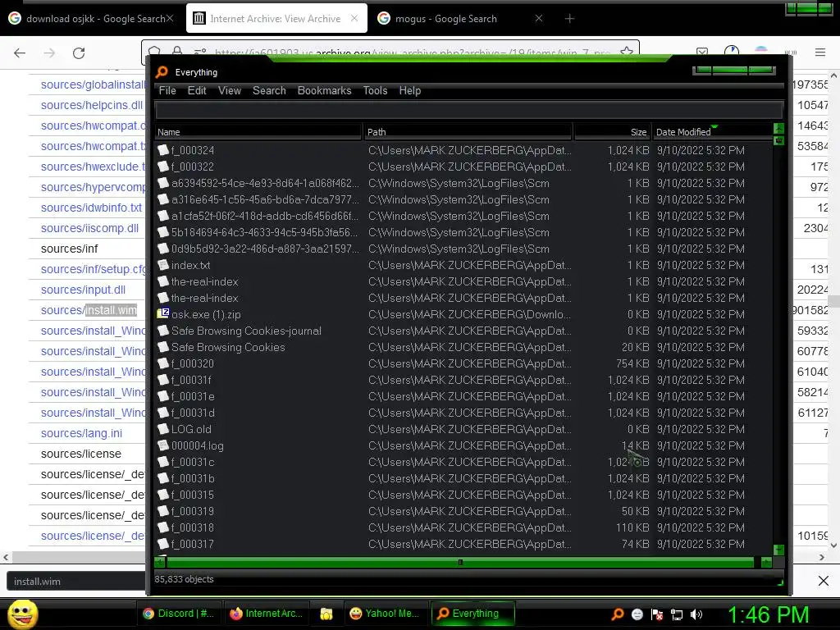Screen dimensions: 840x630
Task: Select a6394592-54ce log file row
Action: (463, 183)
